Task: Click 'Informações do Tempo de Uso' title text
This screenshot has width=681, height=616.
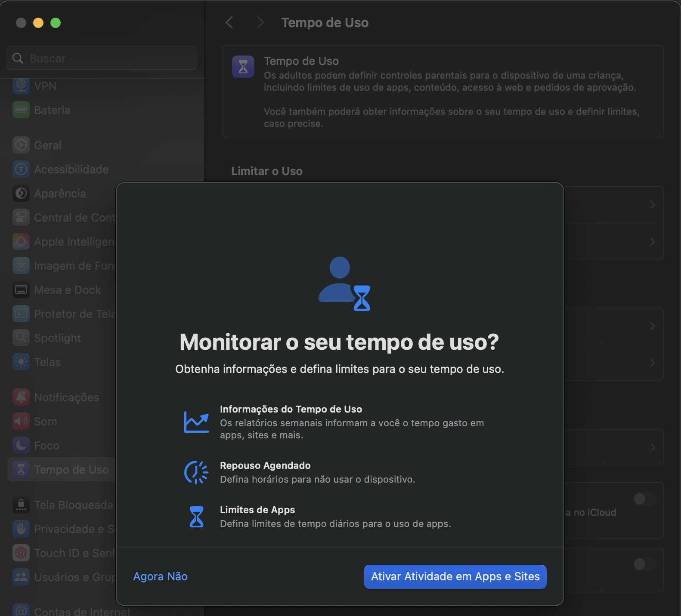Action: 291,409
